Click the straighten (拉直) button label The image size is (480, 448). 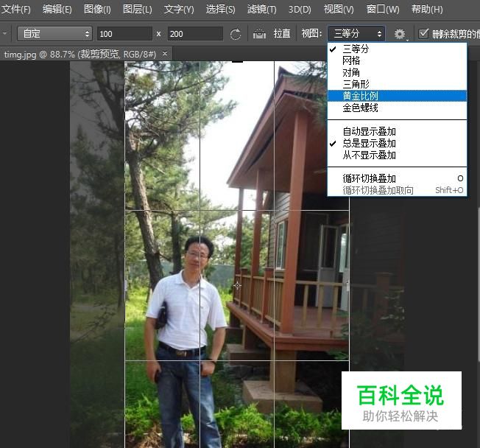coord(283,34)
